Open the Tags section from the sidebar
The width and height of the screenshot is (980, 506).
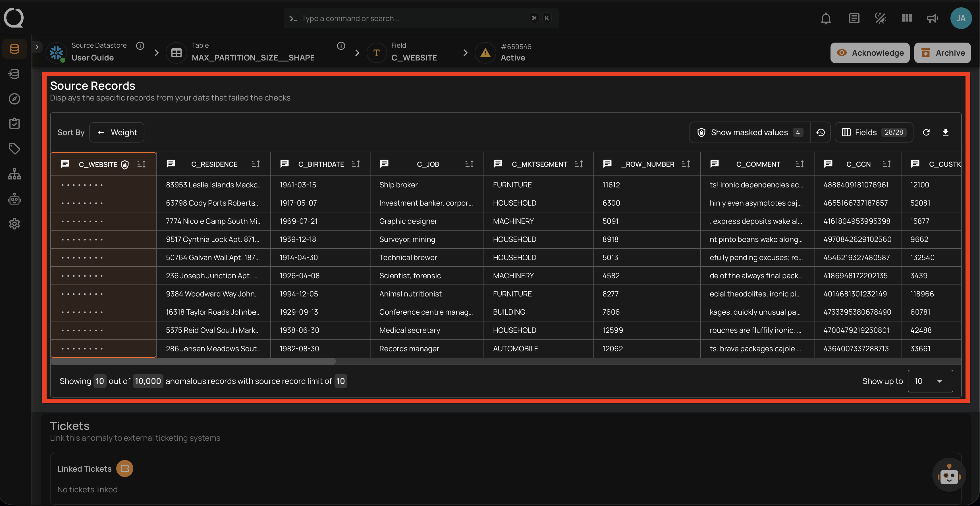(14, 149)
